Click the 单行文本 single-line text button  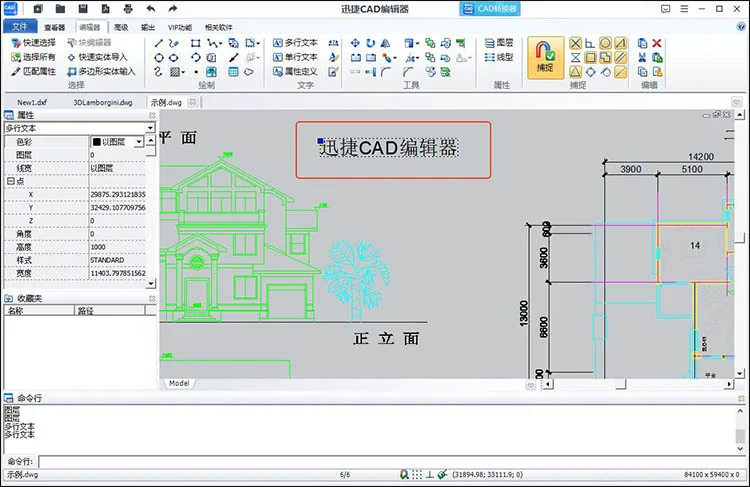295,57
